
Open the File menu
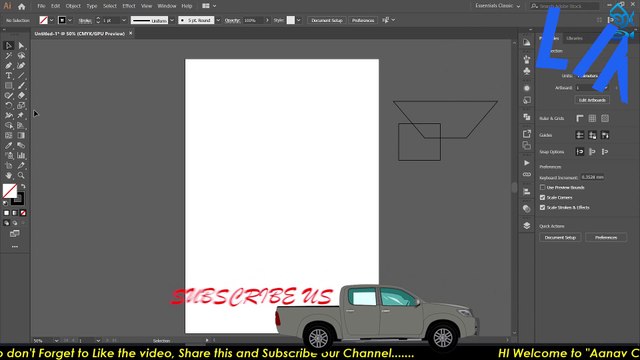41,6
